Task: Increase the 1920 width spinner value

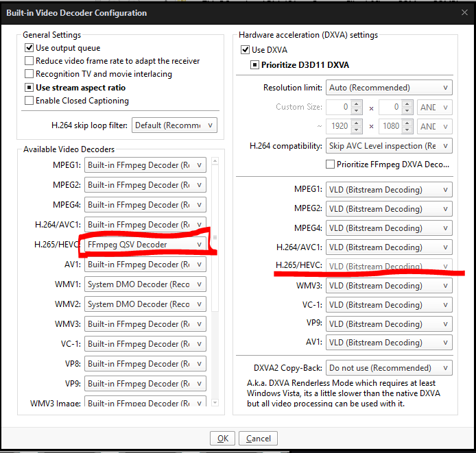Action: pos(357,123)
